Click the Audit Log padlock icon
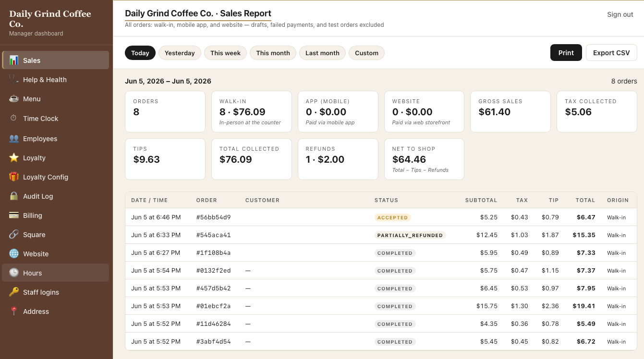The image size is (644, 359). 14,196
